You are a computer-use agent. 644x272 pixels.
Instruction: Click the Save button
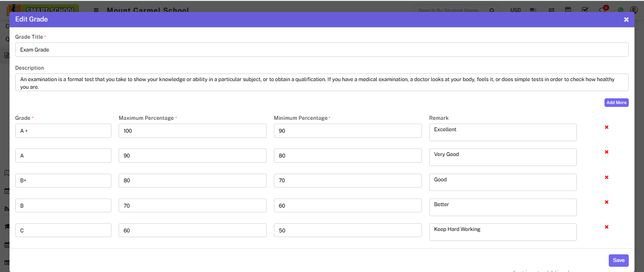[618, 261]
